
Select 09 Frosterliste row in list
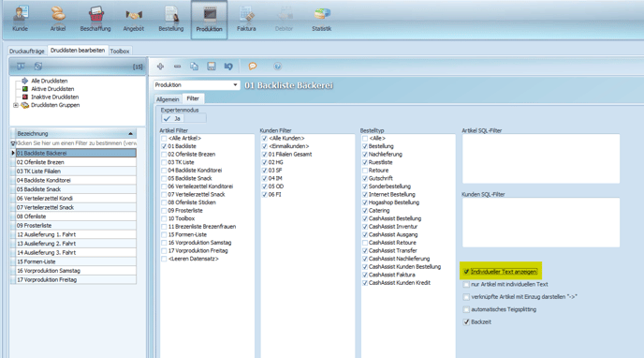(x=76, y=226)
